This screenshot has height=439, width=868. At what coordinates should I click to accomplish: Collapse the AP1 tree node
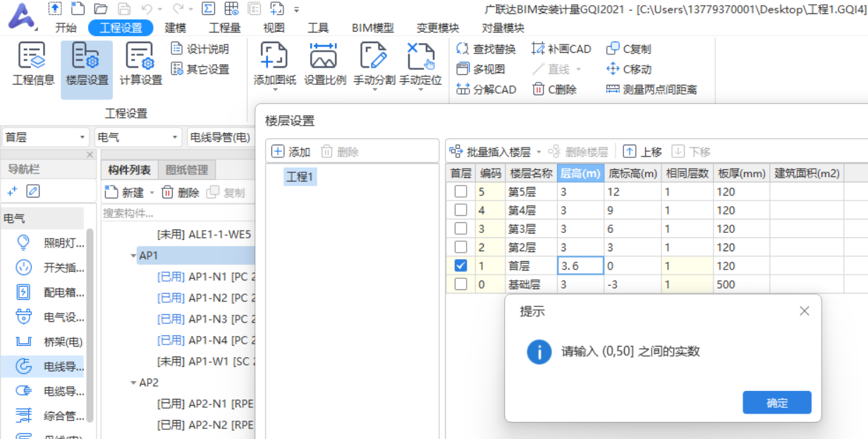(133, 255)
